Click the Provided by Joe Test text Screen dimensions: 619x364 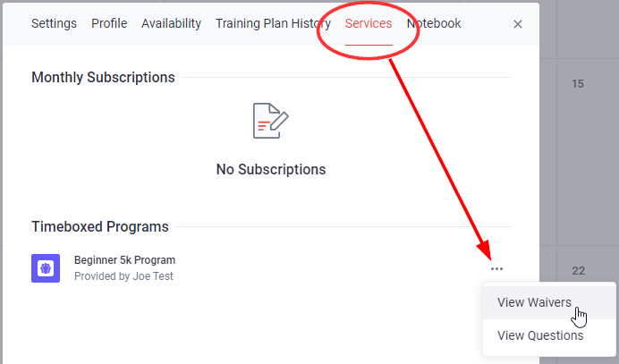click(123, 276)
